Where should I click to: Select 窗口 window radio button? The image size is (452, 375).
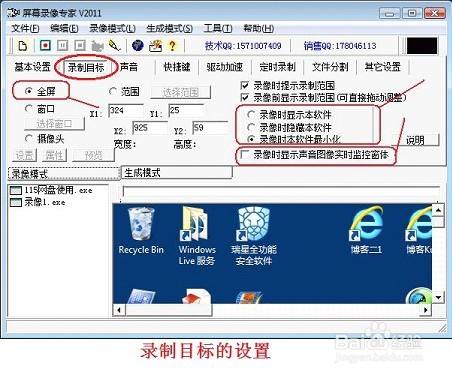coord(29,109)
